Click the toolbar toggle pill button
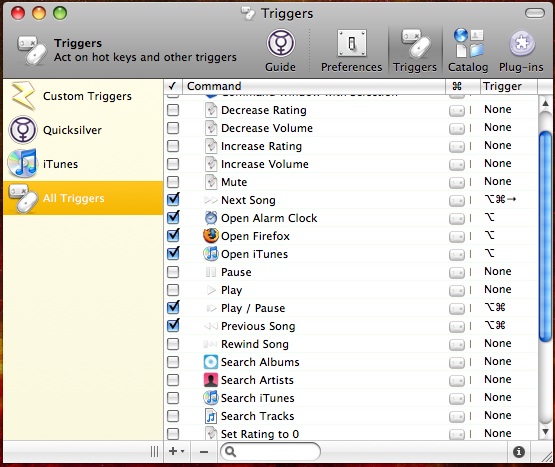The image size is (555, 467). [535, 13]
